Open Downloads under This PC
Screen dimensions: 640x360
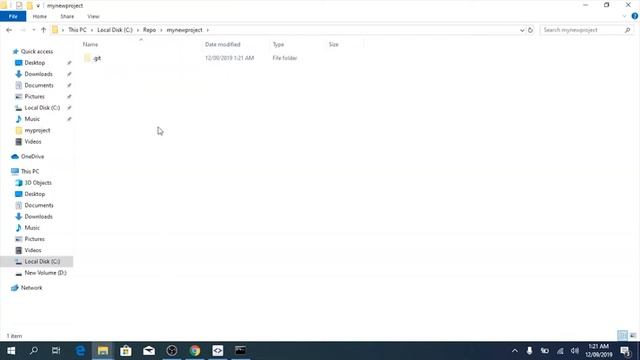[38, 216]
